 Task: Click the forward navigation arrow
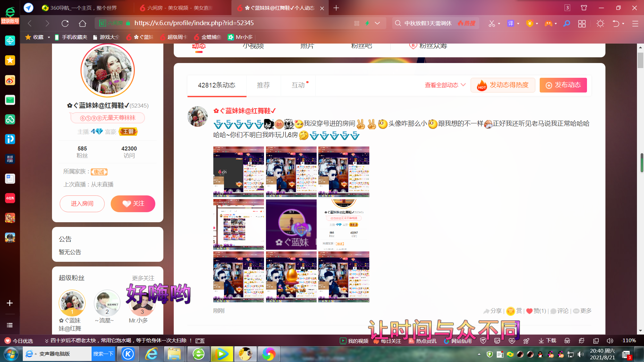coord(47,23)
